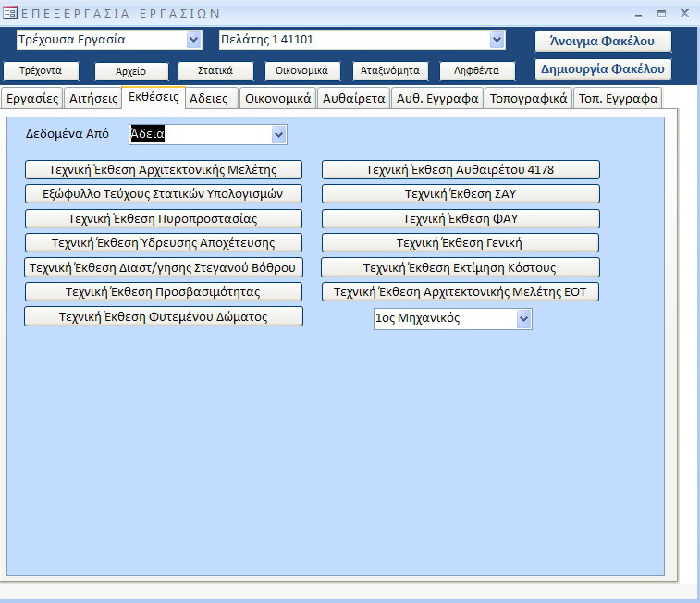Click the Αταξινόμητα button
The image size is (700, 603).
coord(390,71)
